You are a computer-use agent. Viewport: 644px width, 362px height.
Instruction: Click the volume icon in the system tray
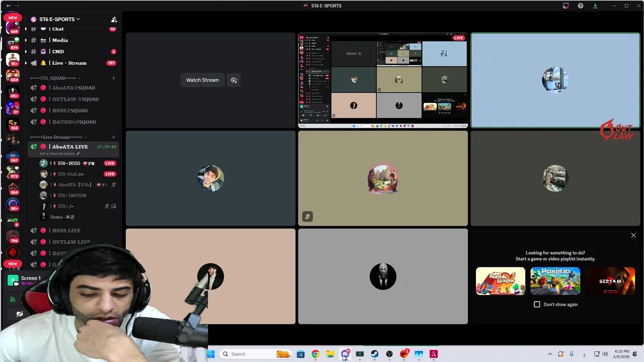pos(605,354)
